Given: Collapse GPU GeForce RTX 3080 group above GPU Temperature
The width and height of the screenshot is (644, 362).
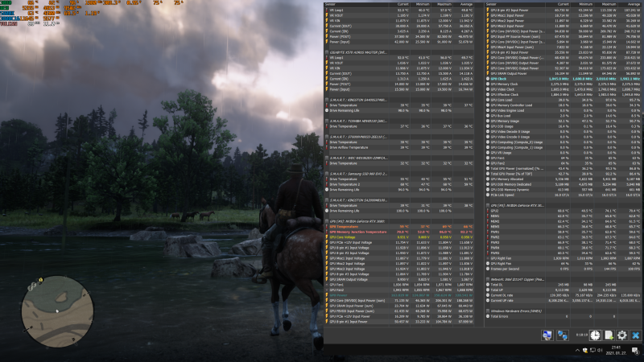Looking at the screenshot, I should point(327,221).
